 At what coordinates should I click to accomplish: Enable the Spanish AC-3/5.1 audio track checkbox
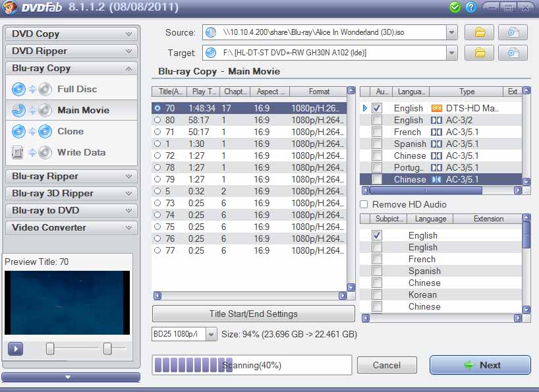(x=377, y=144)
